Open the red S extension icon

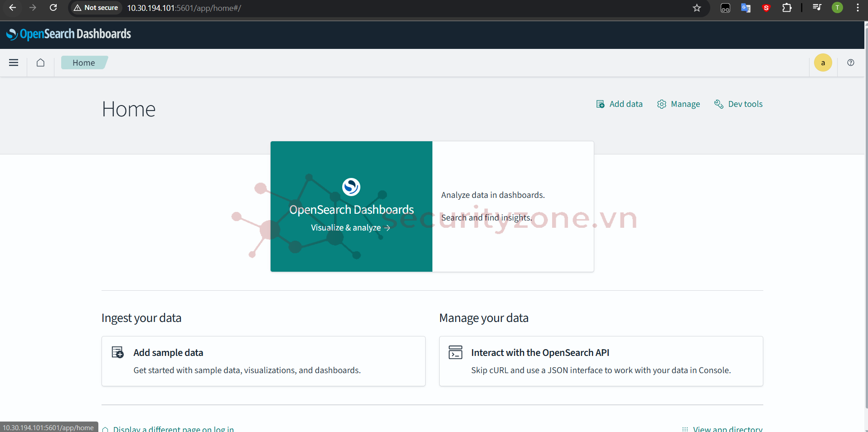(766, 8)
